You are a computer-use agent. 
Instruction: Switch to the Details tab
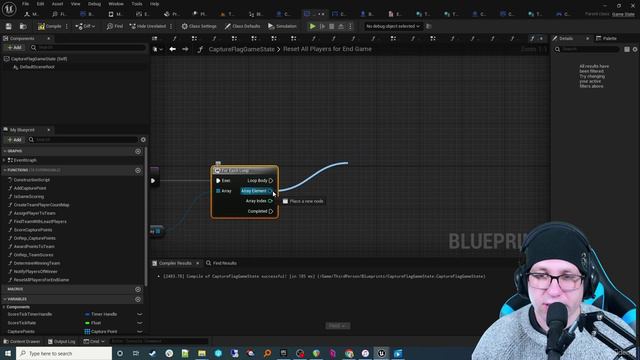[x=566, y=38]
